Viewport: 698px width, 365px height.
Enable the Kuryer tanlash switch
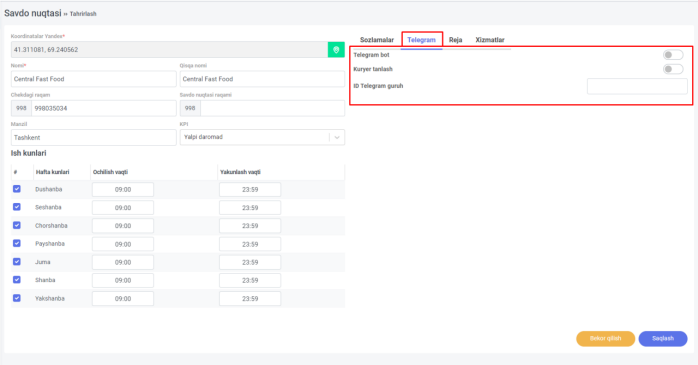click(x=673, y=69)
